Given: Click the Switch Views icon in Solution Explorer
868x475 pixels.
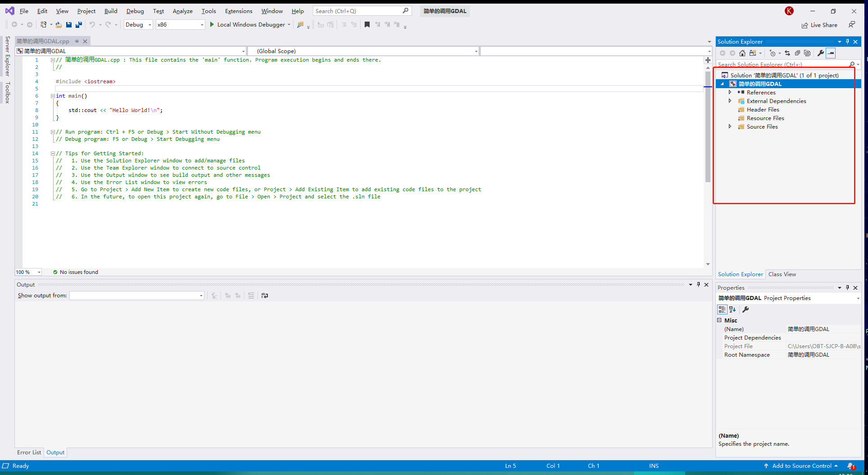Looking at the screenshot, I should point(752,53).
